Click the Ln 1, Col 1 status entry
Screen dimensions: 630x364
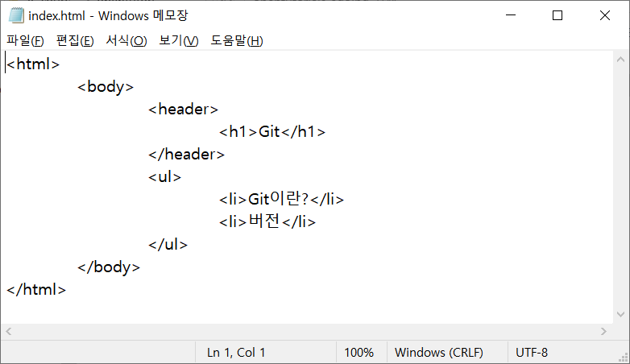236,353
